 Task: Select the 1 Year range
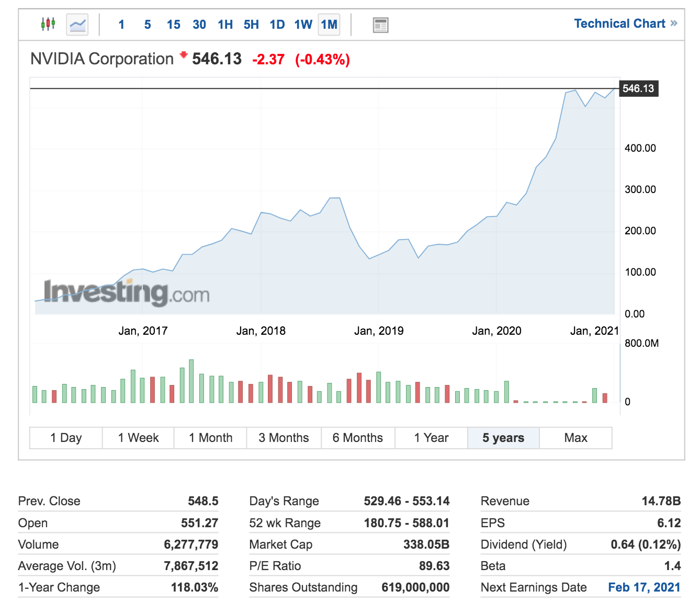coord(431,438)
